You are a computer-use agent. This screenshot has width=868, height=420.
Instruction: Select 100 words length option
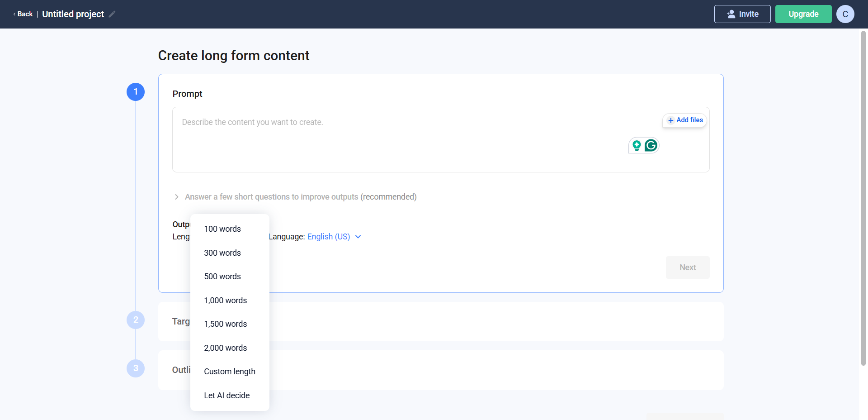pos(230,229)
